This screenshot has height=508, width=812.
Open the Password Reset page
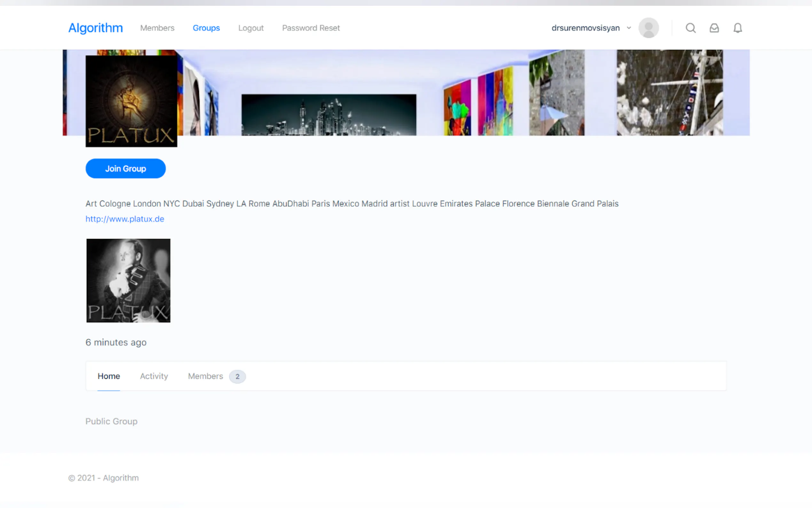tap(311, 28)
